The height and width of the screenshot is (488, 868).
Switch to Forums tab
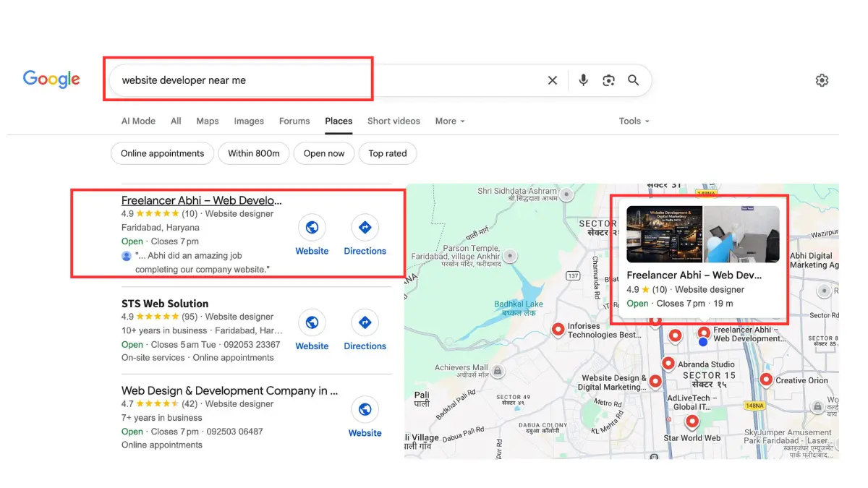pos(294,121)
